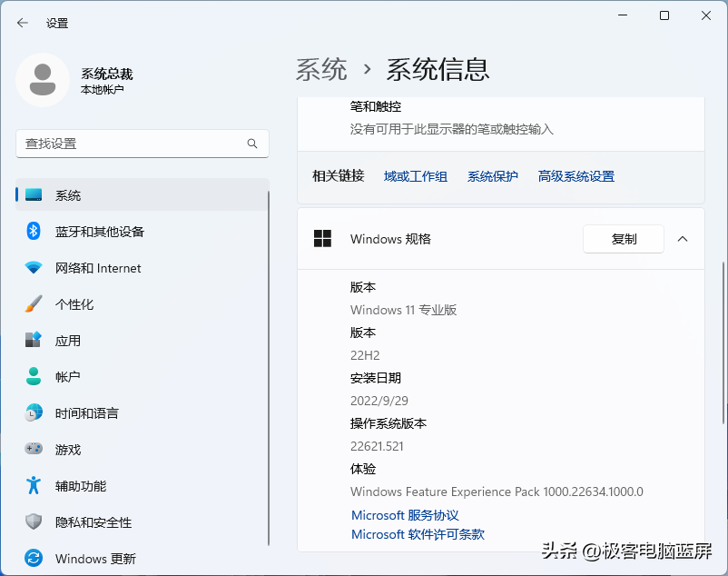Image resolution: width=728 pixels, height=576 pixels.
Task: Go to 网络和 Internet settings
Action: click(143, 268)
